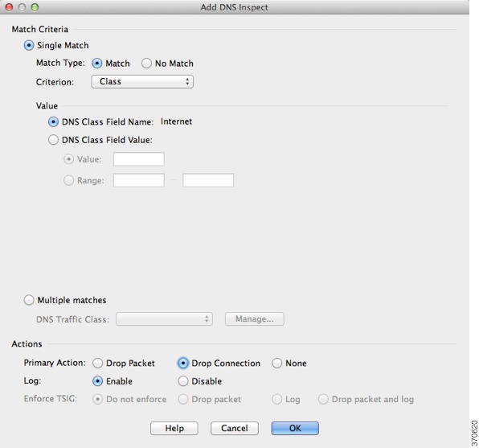Image resolution: width=479 pixels, height=448 pixels.
Task: Select the Multiple matches radio button
Action: (29, 300)
